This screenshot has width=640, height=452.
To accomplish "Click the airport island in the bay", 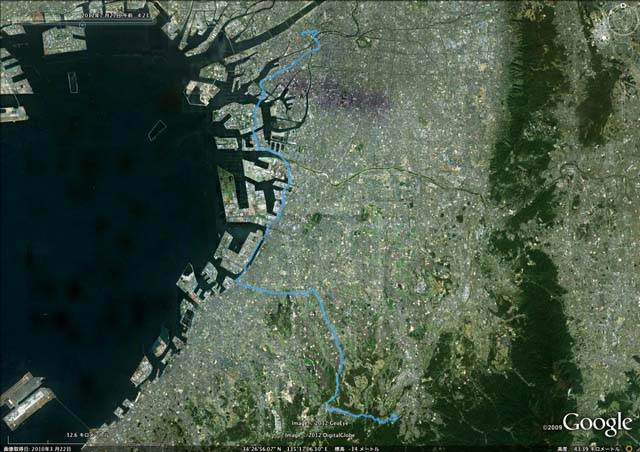I will (25, 399).
